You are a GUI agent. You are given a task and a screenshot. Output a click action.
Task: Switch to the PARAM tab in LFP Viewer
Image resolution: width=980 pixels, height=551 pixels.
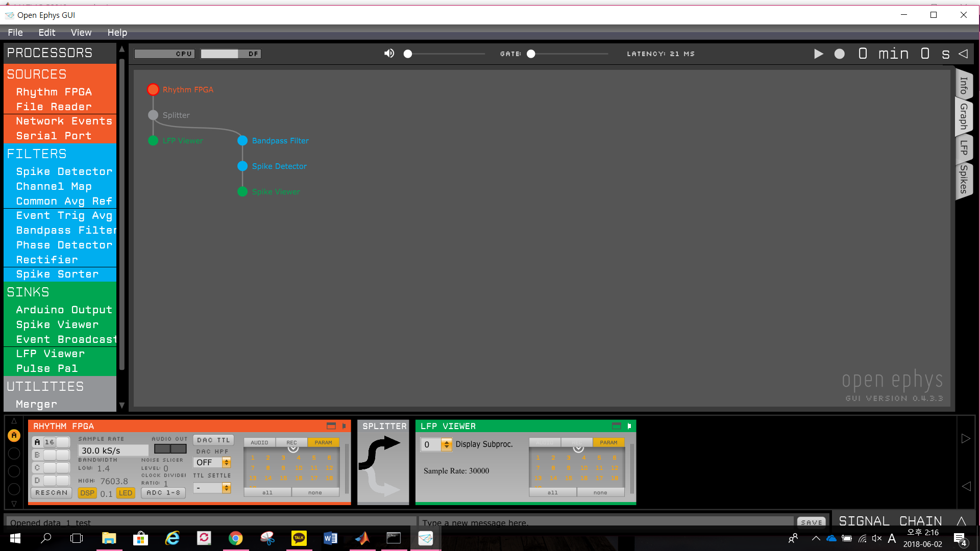[609, 442]
